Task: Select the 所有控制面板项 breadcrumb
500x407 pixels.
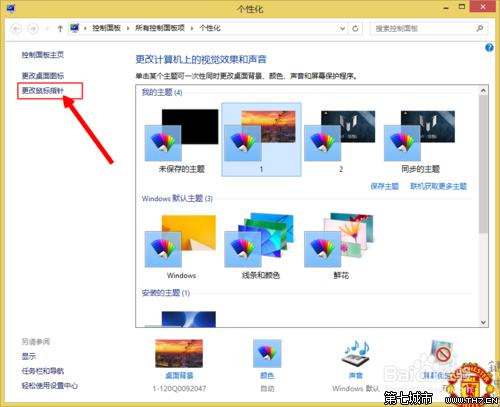Action: (160, 28)
